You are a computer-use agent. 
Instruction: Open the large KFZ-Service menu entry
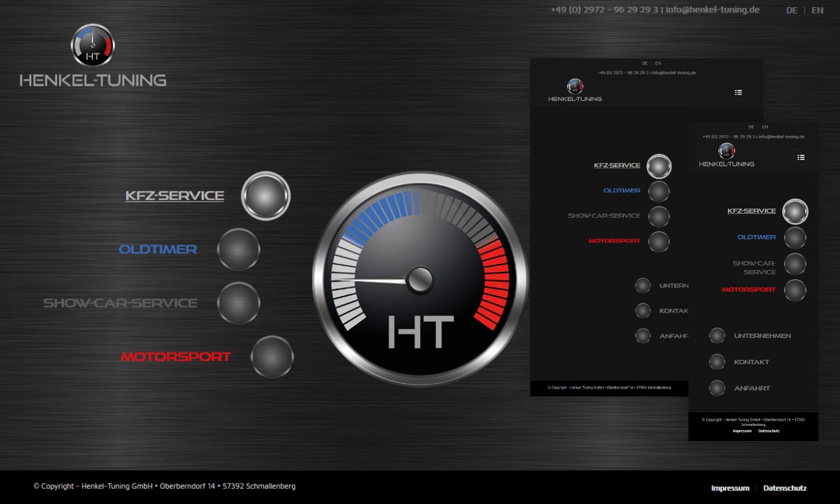tap(175, 196)
